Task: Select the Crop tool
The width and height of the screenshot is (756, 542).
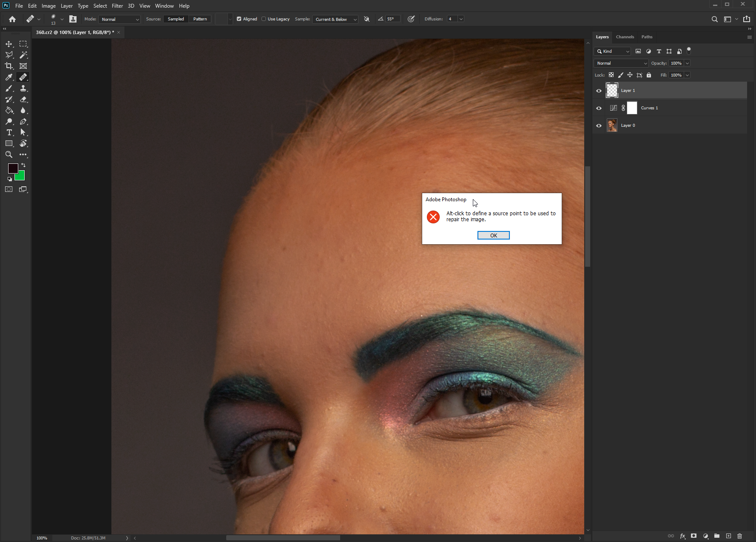Action: [9, 66]
